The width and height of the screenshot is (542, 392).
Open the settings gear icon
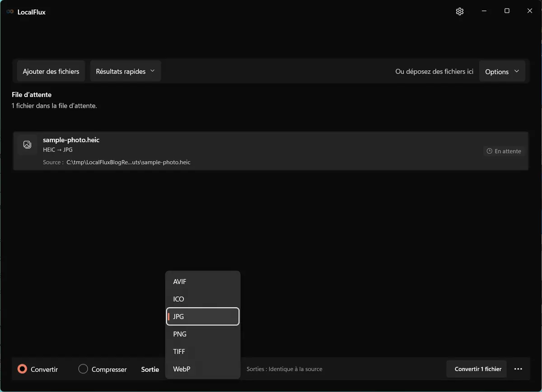[460, 12]
